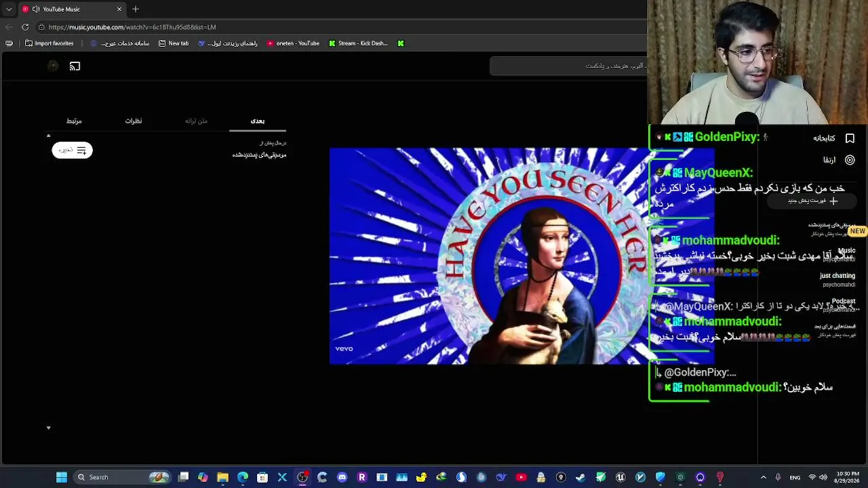This screenshot has width=868, height=488.
Task: Click the Cast to device icon
Action: (75, 66)
